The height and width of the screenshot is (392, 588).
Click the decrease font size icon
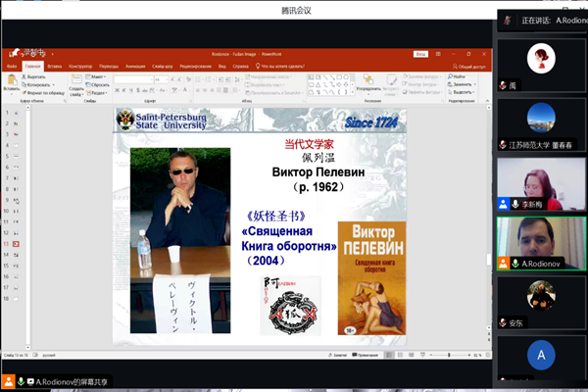[179, 79]
